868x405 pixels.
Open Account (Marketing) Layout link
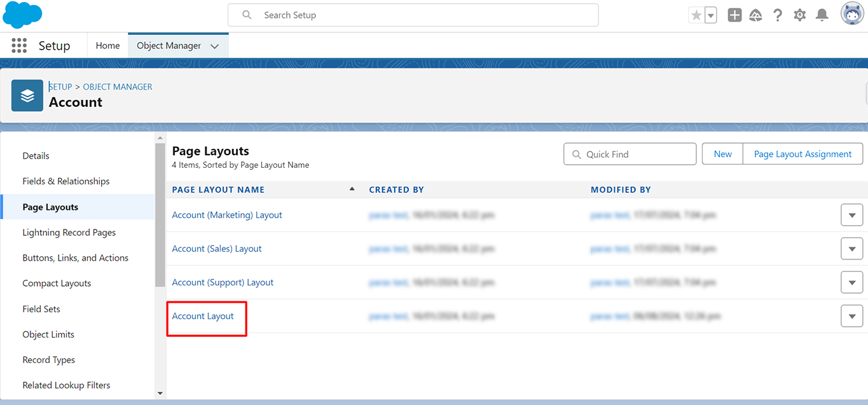(x=227, y=215)
